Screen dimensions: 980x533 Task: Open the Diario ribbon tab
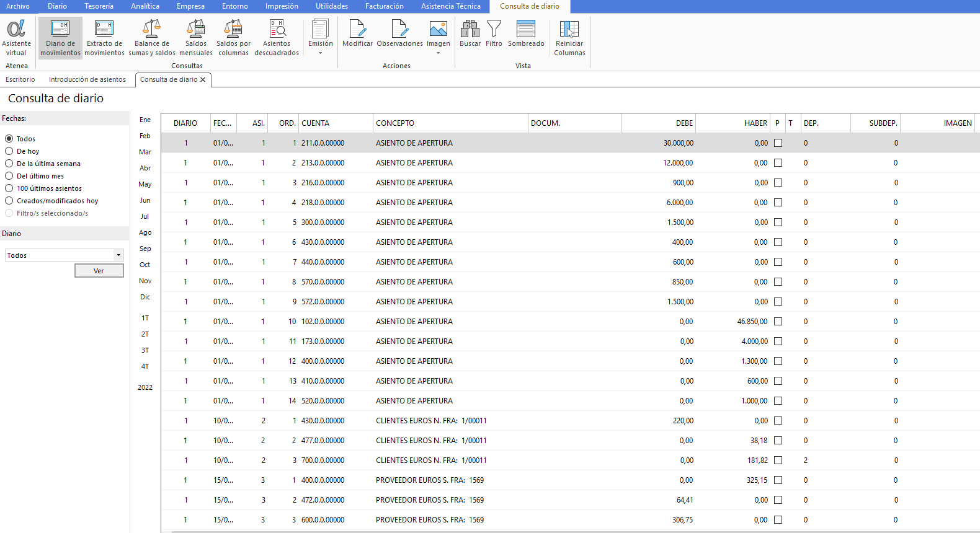[x=57, y=6]
